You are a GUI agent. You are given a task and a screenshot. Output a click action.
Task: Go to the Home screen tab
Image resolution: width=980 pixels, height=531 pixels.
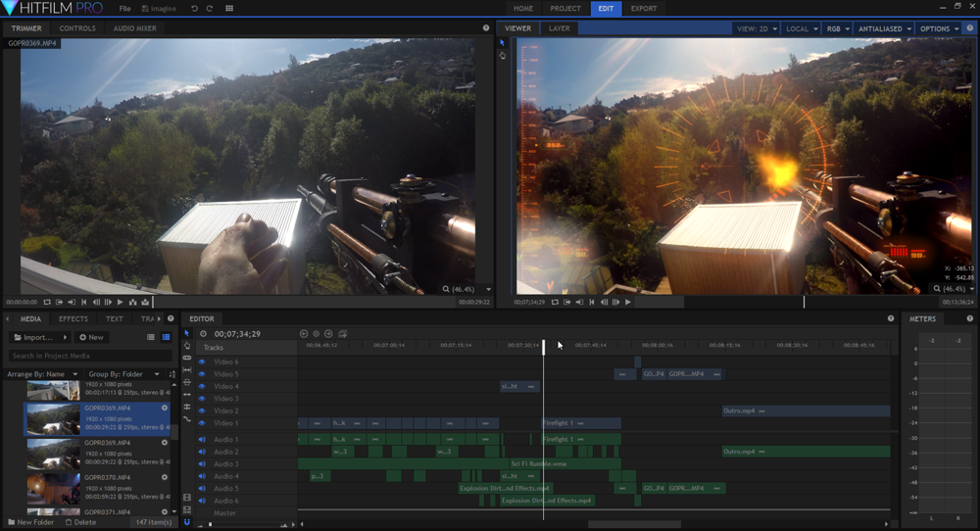[x=523, y=9]
